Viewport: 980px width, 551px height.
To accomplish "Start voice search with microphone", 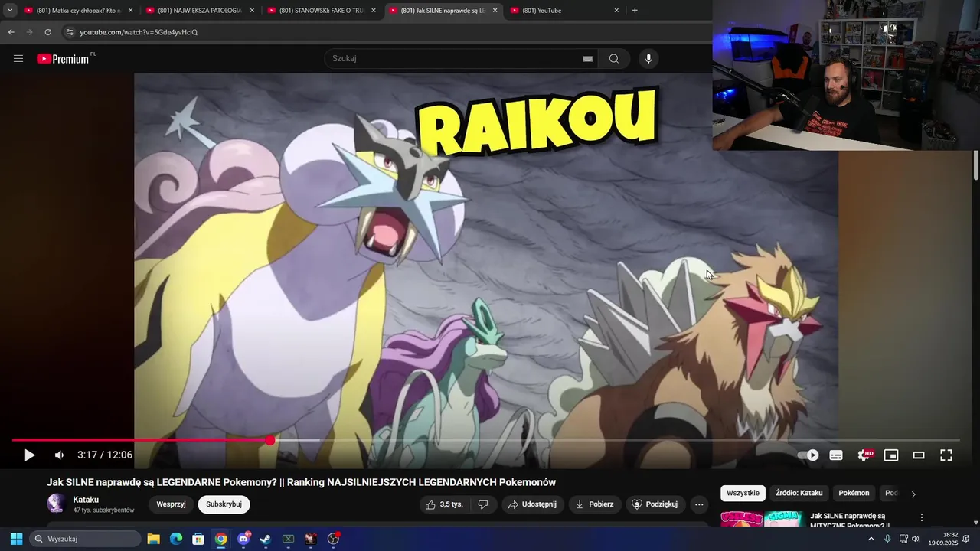I will 648,59.
